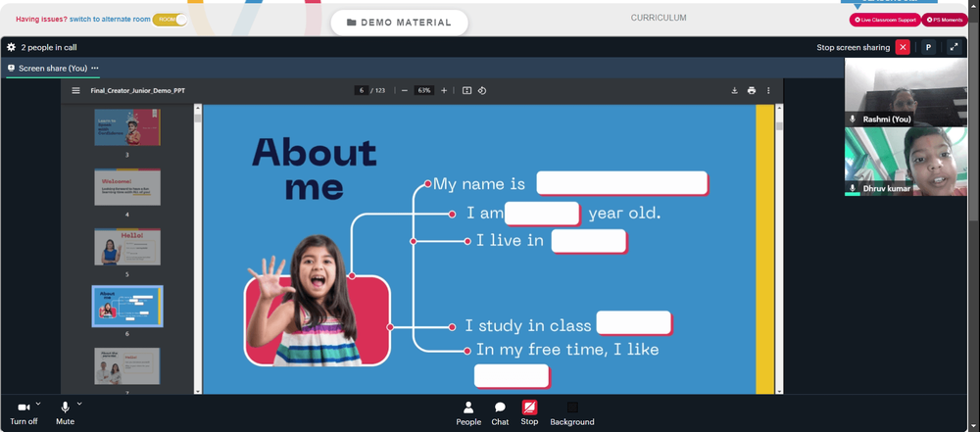Click Rashmi's microphone icon

(853, 119)
